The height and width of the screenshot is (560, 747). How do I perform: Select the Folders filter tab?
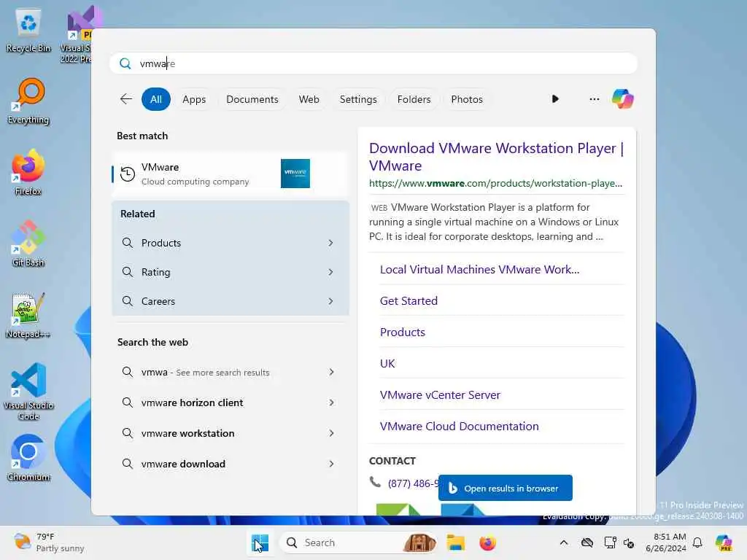[x=414, y=99]
